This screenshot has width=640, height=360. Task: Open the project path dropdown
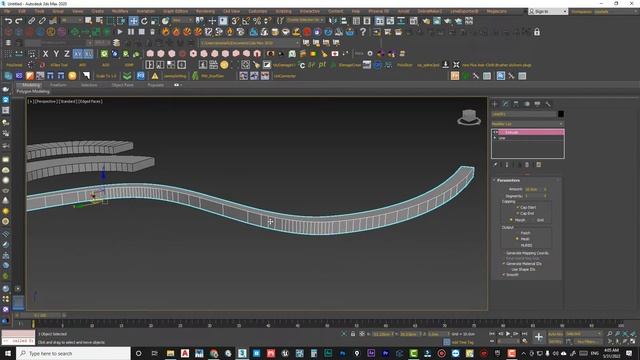249,43
